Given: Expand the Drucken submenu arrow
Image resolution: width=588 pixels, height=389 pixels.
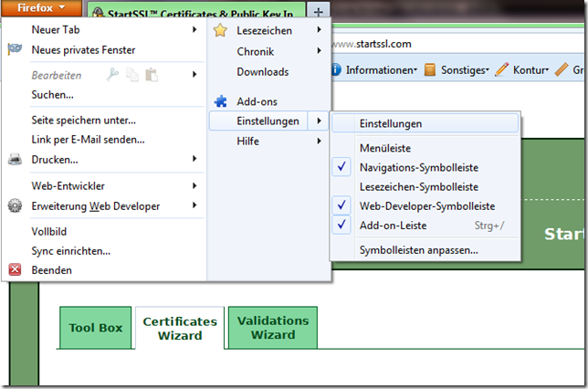Looking at the screenshot, I should click(194, 159).
